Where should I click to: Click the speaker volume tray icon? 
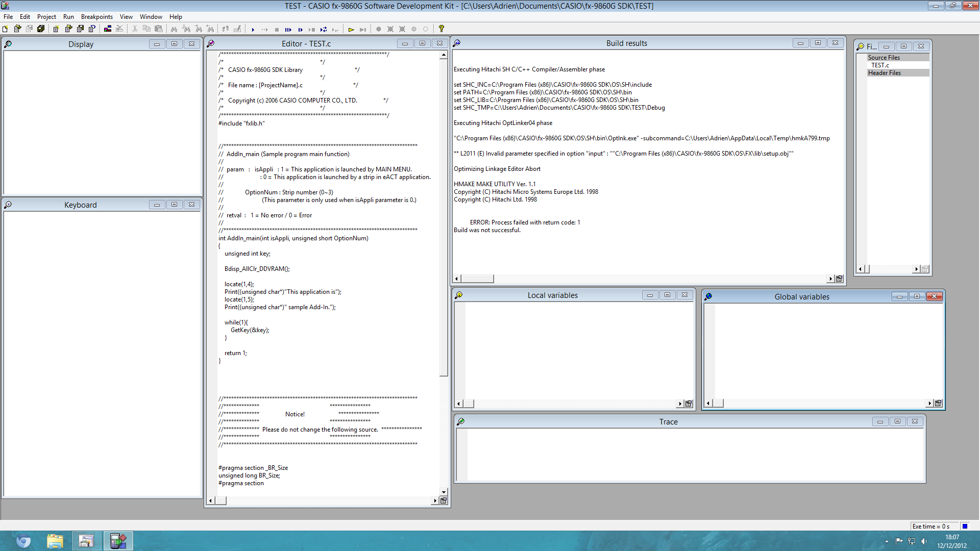pyautogui.click(x=924, y=541)
